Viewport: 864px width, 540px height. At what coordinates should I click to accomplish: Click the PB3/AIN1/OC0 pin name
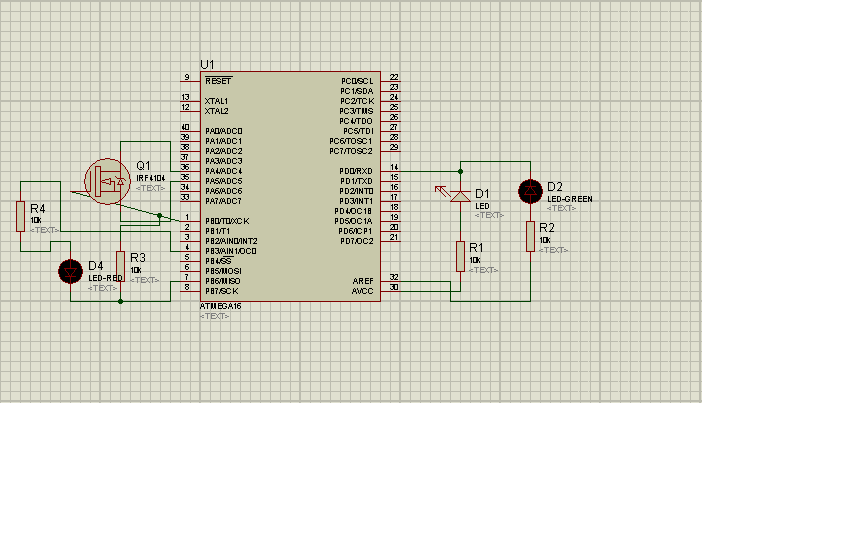[231, 251]
